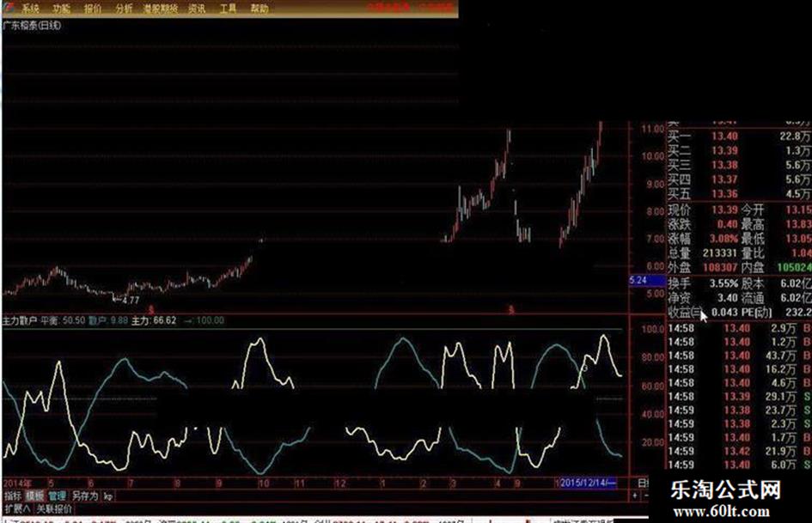Click the 主力: 66.62 indicator value

pos(154,320)
